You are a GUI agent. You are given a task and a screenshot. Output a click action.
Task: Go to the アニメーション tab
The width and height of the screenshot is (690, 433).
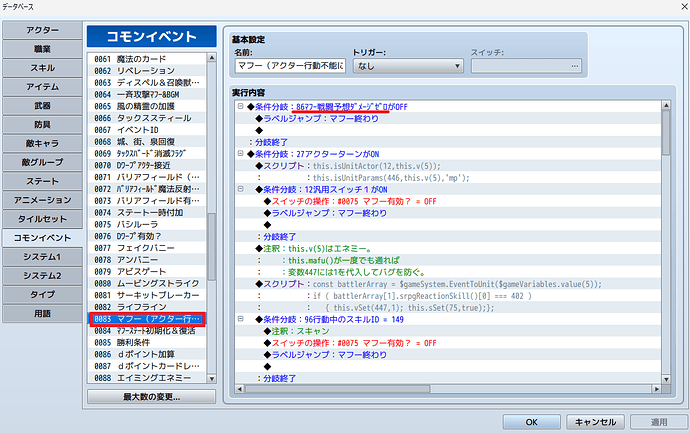click(42, 200)
